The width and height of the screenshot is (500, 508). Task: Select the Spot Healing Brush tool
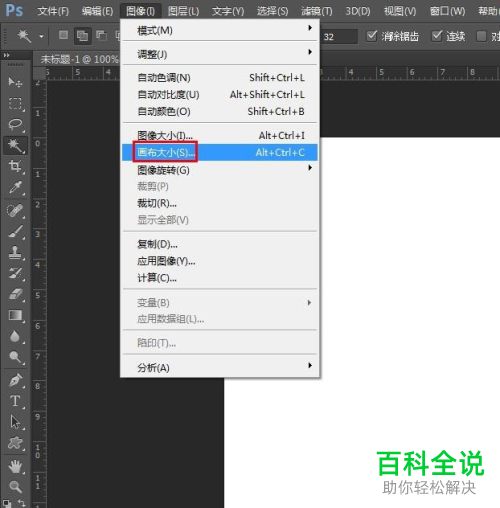(x=15, y=210)
